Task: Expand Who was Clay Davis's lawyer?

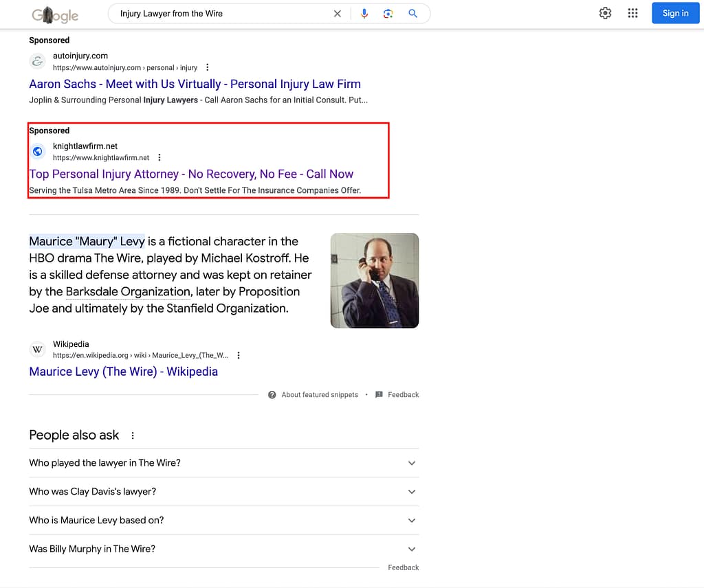Action: pos(223,492)
